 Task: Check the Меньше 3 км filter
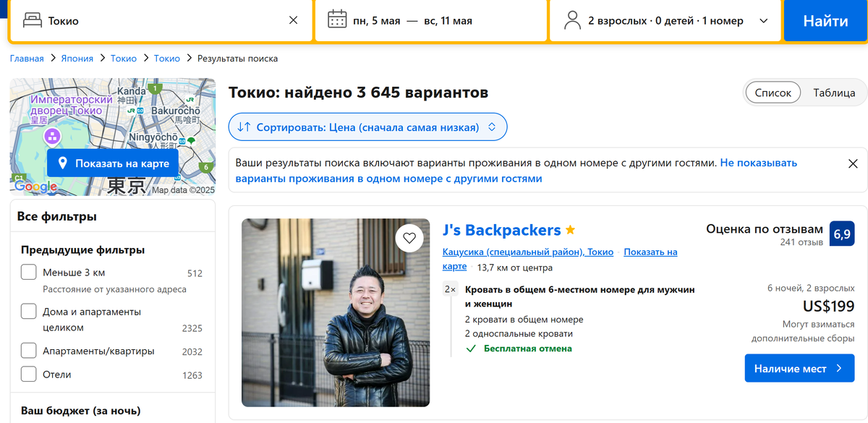pyautogui.click(x=29, y=273)
